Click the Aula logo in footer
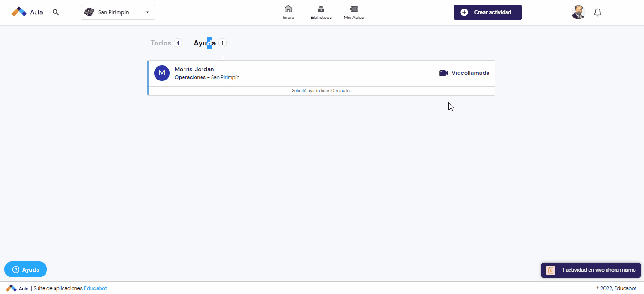 17,288
